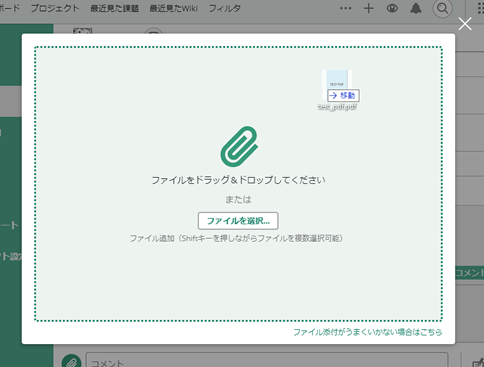Open the 最近見たWiki menu

click(173, 8)
